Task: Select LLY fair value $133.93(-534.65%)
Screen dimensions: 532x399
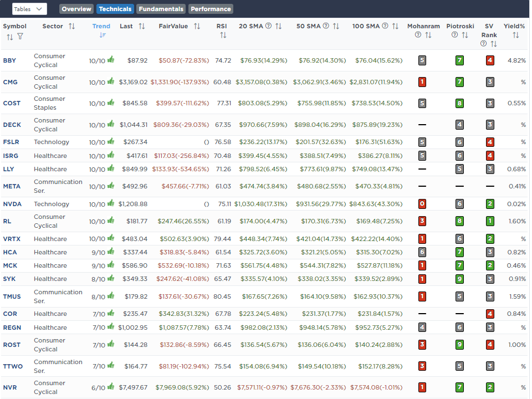Action: click(181, 169)
